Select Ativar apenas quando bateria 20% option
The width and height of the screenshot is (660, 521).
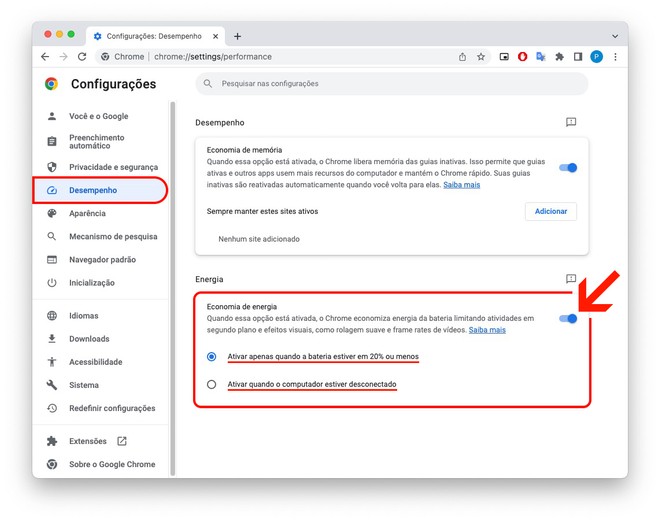[x=212, y=356]
